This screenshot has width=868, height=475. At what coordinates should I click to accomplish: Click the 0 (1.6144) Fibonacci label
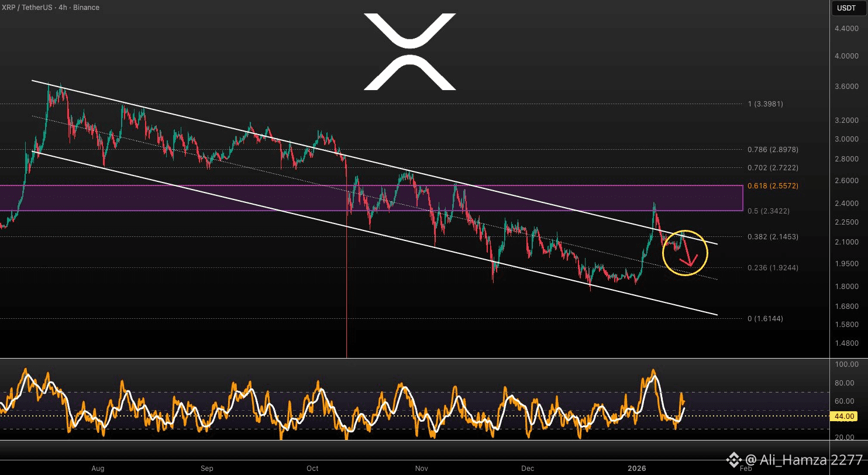(766, 319)
